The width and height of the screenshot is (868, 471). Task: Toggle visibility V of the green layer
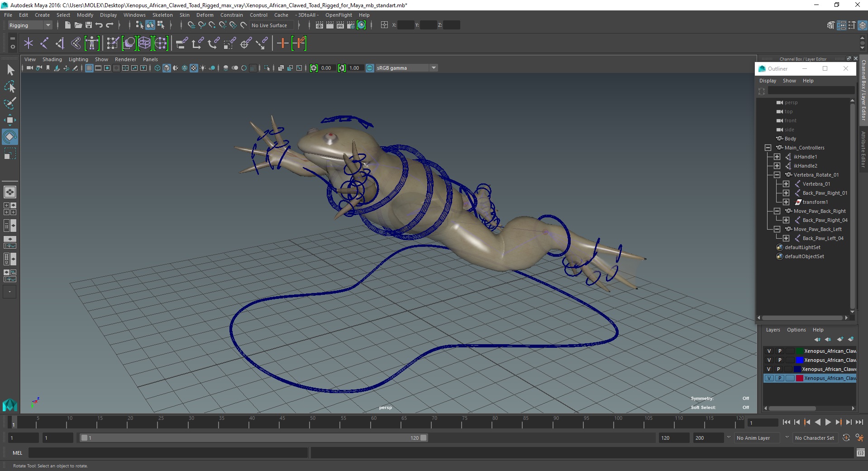[x=769, y=351]
